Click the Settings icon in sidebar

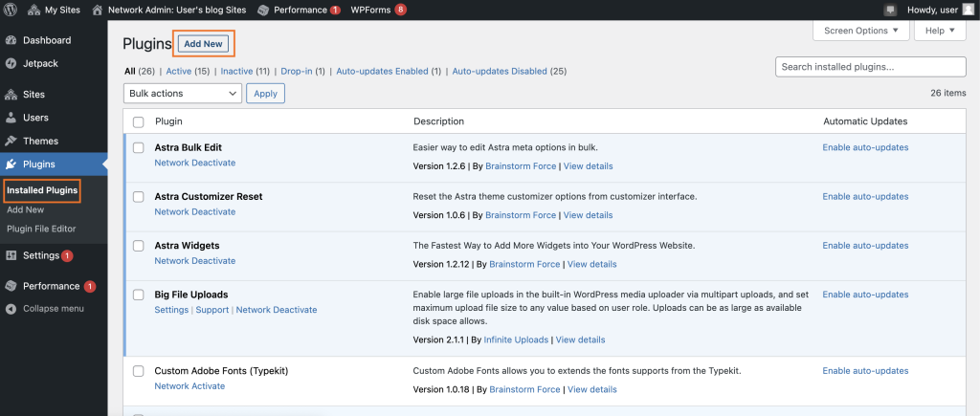(x=11, y=255)
